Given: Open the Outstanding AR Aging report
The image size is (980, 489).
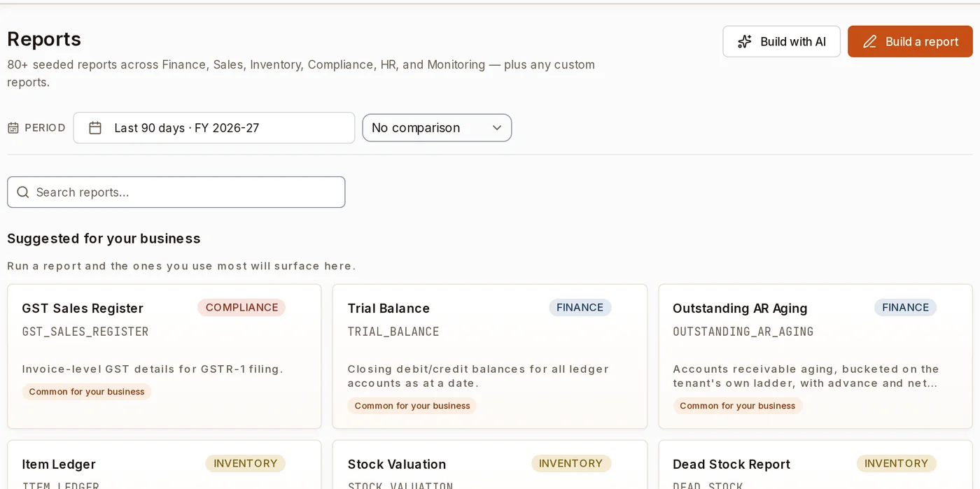Looking at the screenshot, I should (x=815, y=356).
